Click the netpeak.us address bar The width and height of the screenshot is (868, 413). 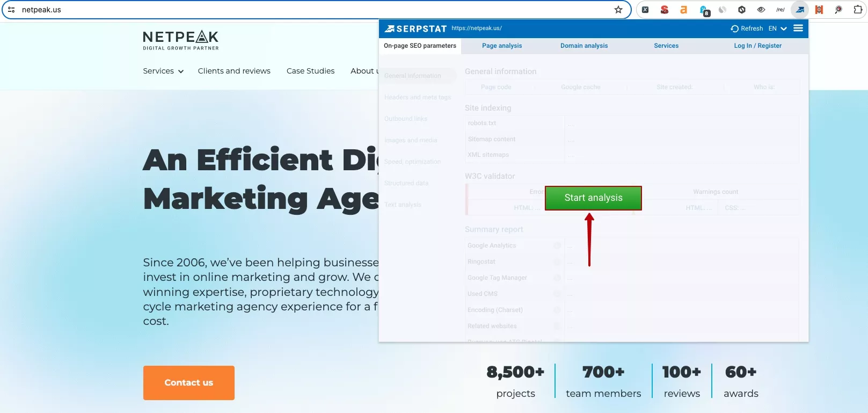(317, 10)
